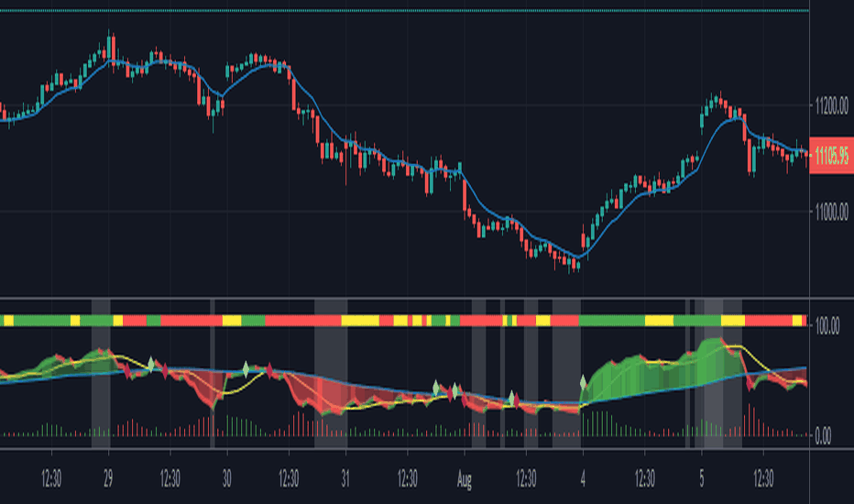Screen dimensions: 854x504
Task: Click the 11105.95 current price tag
Action: click(x=832, y=156)
